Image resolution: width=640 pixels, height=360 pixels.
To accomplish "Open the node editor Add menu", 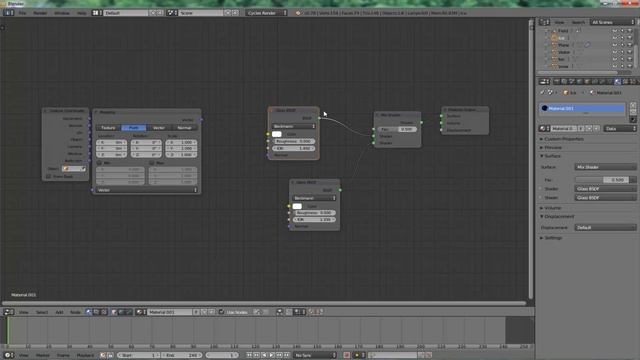I will click(x=59, y=312).
